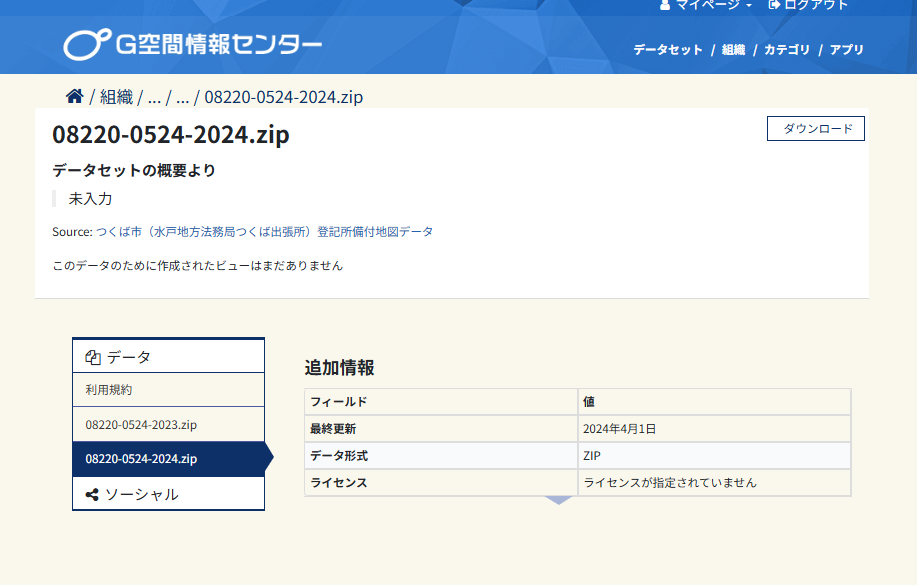Click the フィールド column header

click(441, 402)
